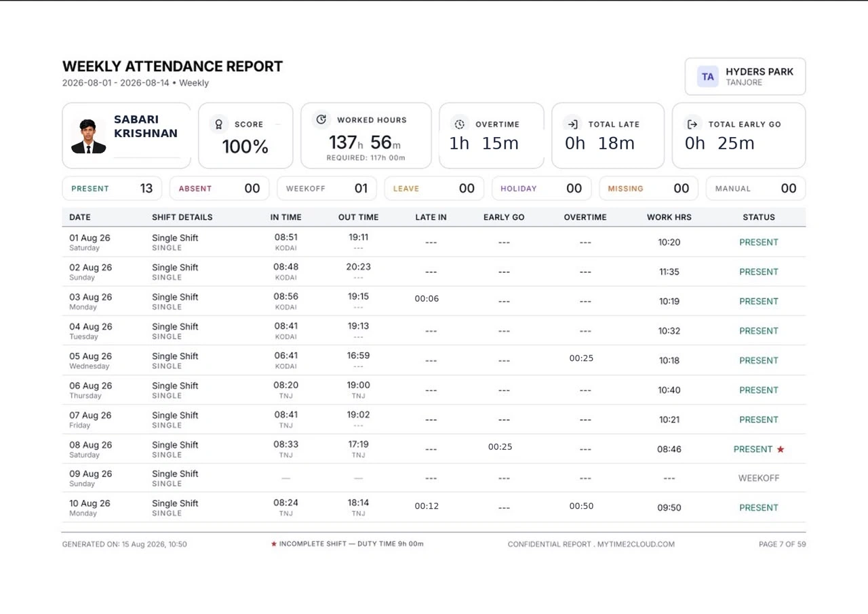The image size is (868, 614).
Task: Click overtime value 00:50 on 10 Aug
Action: point(582,505)
